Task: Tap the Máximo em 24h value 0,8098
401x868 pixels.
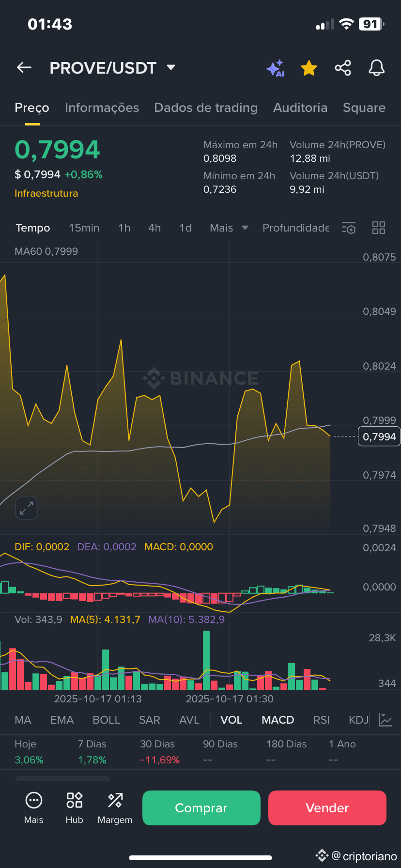Action: (220, 158)
